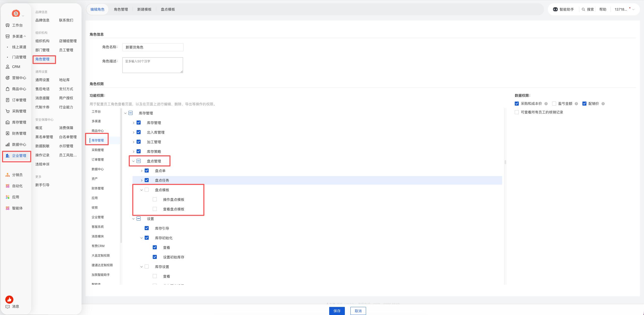
Task: Collapse the 盘点管理 tree node chevron
Action: pos(134,161)
